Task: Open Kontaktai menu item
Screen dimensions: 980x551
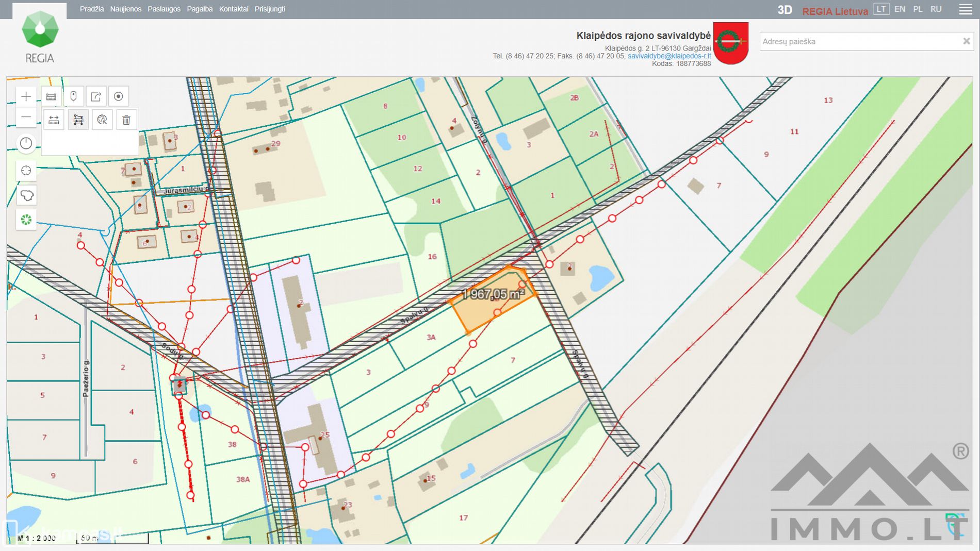Action: 234,9
